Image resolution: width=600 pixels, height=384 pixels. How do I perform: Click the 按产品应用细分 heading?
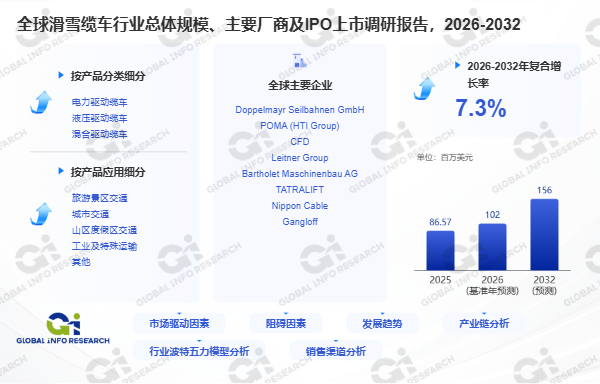108,172
